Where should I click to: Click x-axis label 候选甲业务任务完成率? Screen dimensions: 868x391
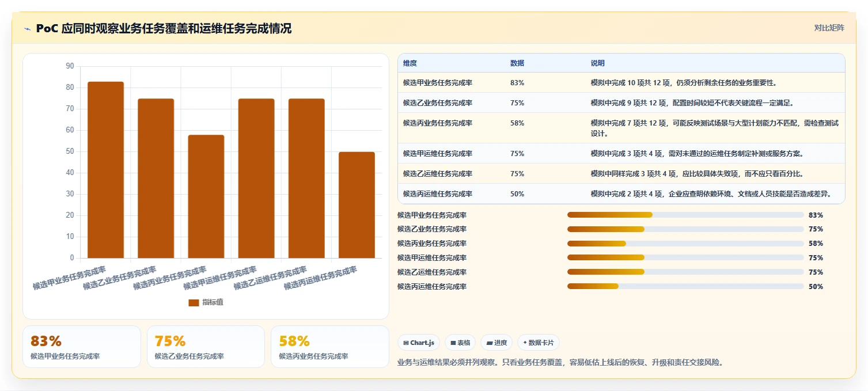70,278
